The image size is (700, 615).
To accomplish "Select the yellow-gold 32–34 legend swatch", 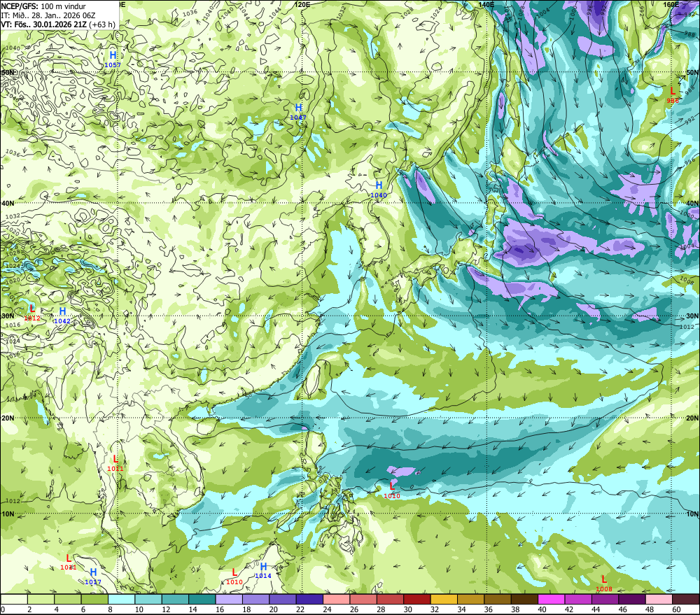I will (444, 600).
